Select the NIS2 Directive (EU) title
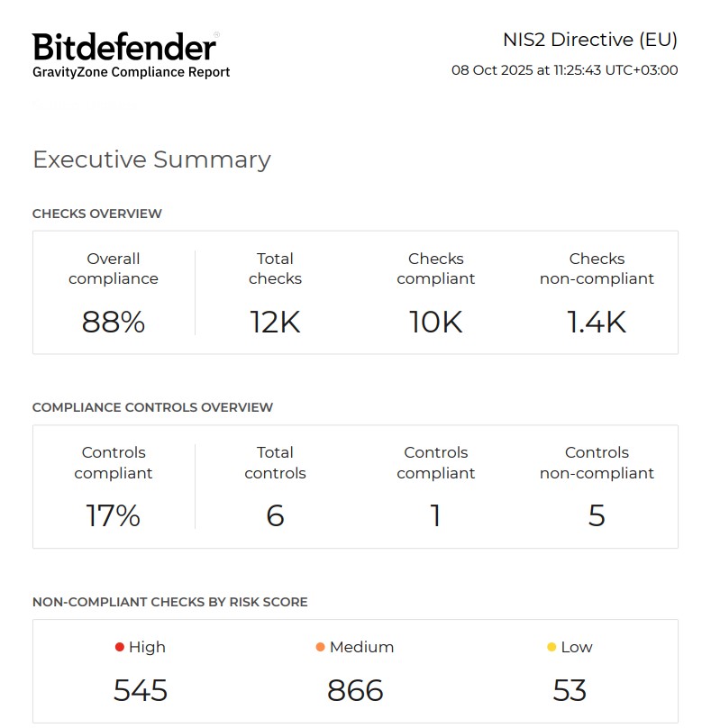The height and width of the screenshot is (728, 711). (589, 40)
